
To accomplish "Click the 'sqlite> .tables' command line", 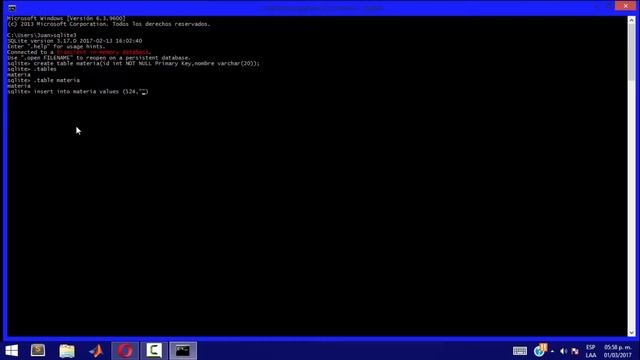I will 32,69.
